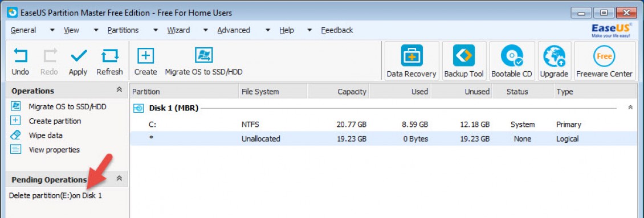Sort by the Used column header
This screenshot has width=644, height=218.
pos(400,92)
